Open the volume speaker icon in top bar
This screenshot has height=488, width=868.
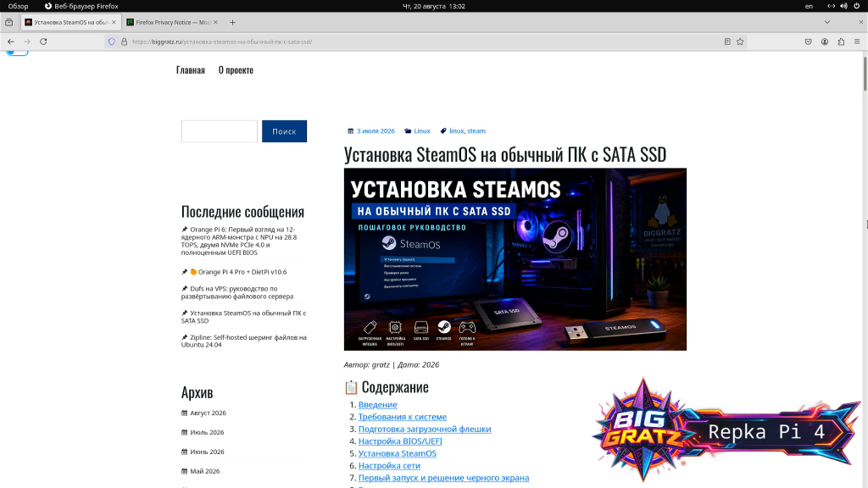pyautogui.click(x=843, y=6)
